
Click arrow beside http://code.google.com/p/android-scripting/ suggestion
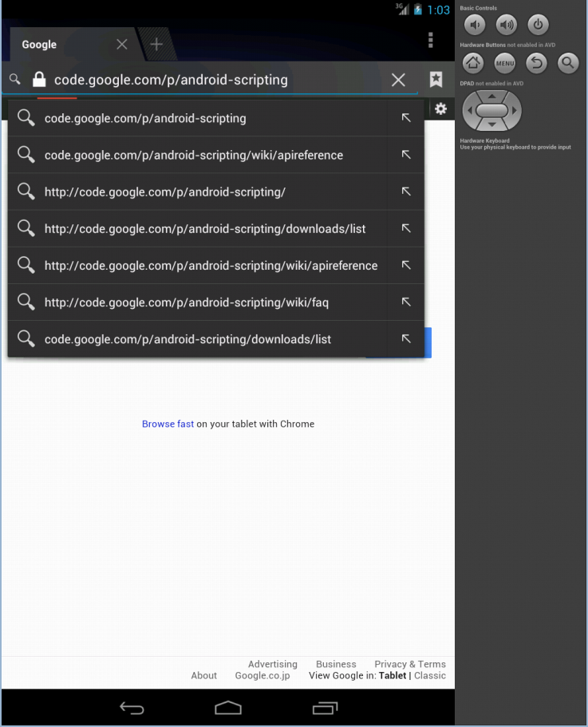click(406, 192)
